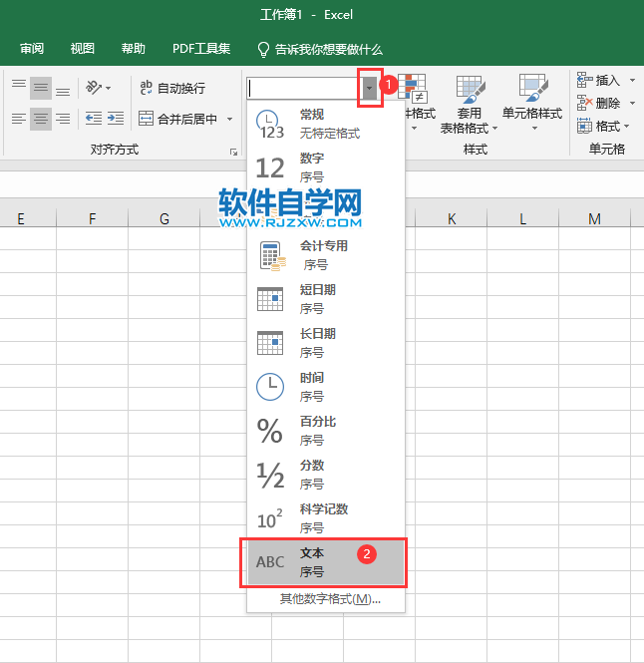This screenshot has height=663, width=644.
Task: Open 其他数字格式(M)... more formats
Action: [x=330, y=599]
